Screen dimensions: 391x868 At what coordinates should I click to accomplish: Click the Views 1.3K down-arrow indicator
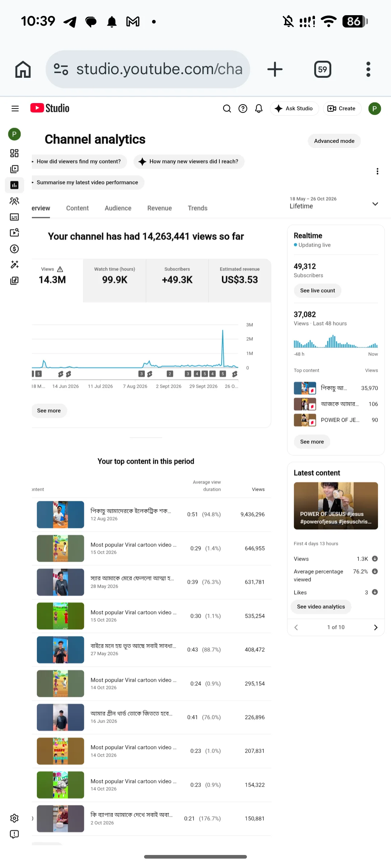375,559
